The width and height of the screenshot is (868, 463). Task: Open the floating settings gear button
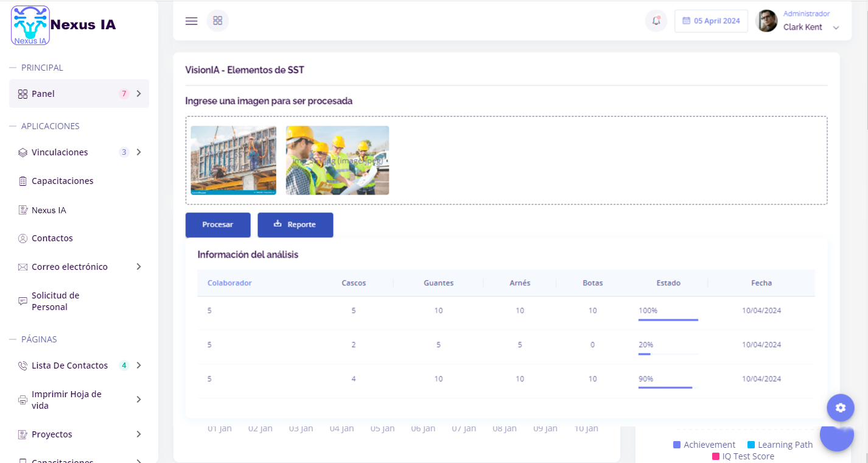[841, 408]
